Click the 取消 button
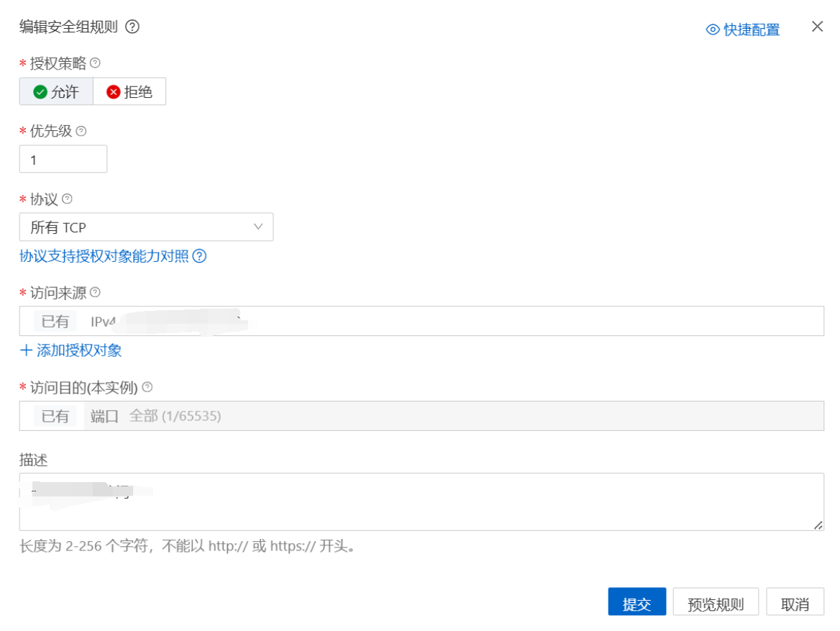Screen dimensions: 840x631 795,602
